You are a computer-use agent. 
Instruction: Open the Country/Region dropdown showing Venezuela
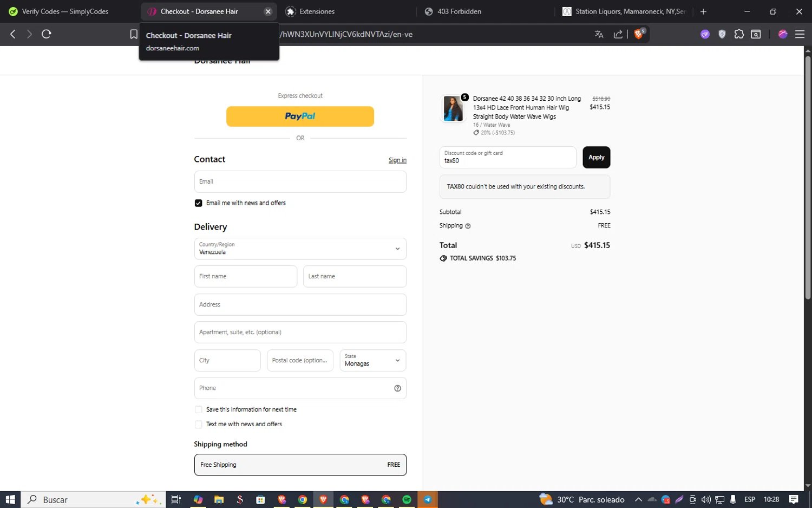click(300, 249)
